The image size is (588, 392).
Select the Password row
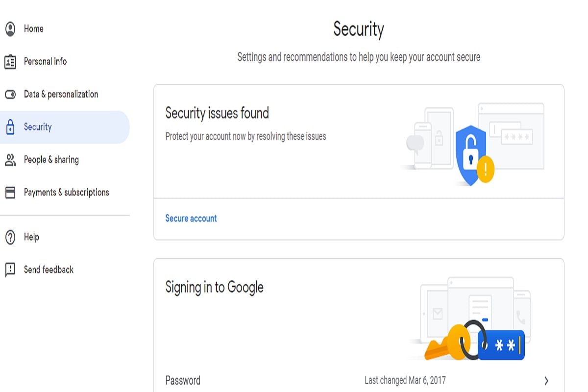coord(183,380)
